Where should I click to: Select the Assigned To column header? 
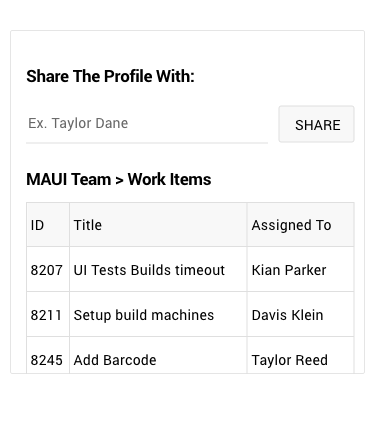[x=301, y=225]
